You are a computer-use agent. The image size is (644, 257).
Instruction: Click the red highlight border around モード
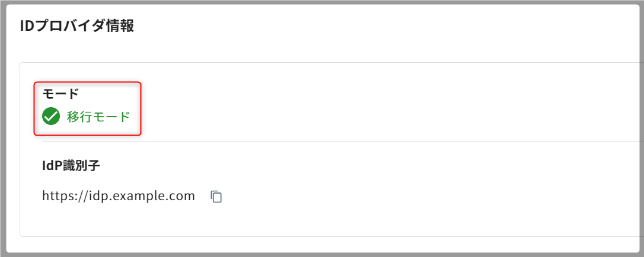(x=141, y=109)
